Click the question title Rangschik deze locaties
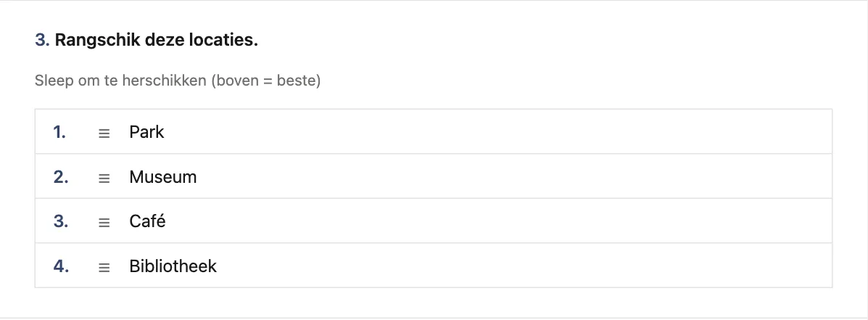 (156, 41)
